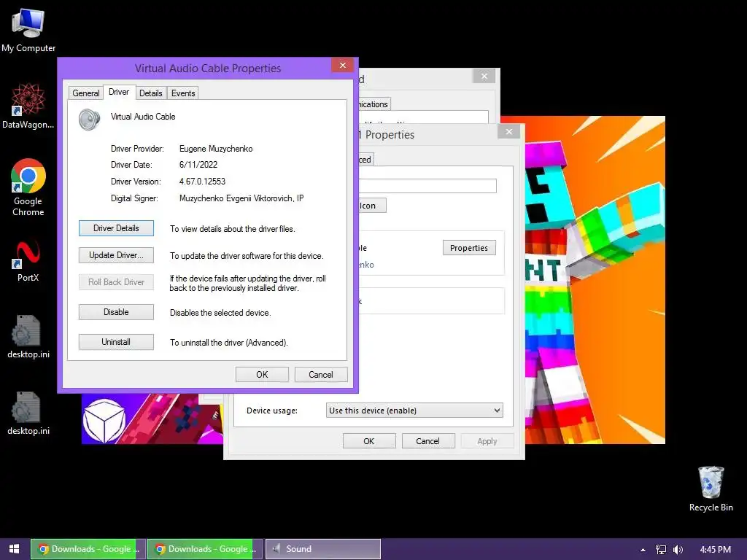Open the Windows Start button
The image size is (747, 560).
15,549
